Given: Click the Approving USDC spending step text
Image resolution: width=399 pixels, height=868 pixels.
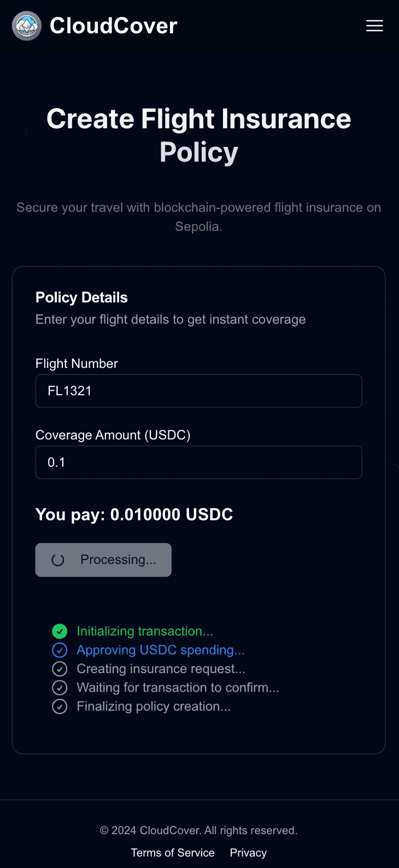Looking at the screenshot, I should tap(161, 650).
